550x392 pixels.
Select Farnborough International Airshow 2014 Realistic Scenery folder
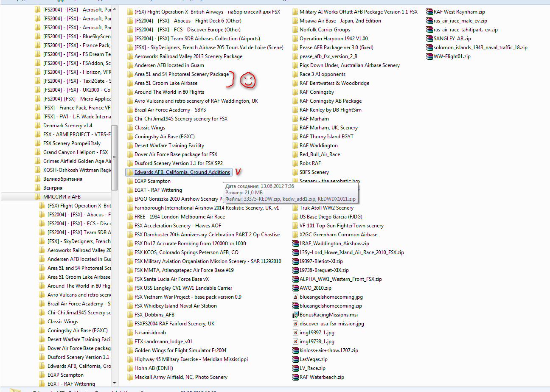tap(207, 208)
